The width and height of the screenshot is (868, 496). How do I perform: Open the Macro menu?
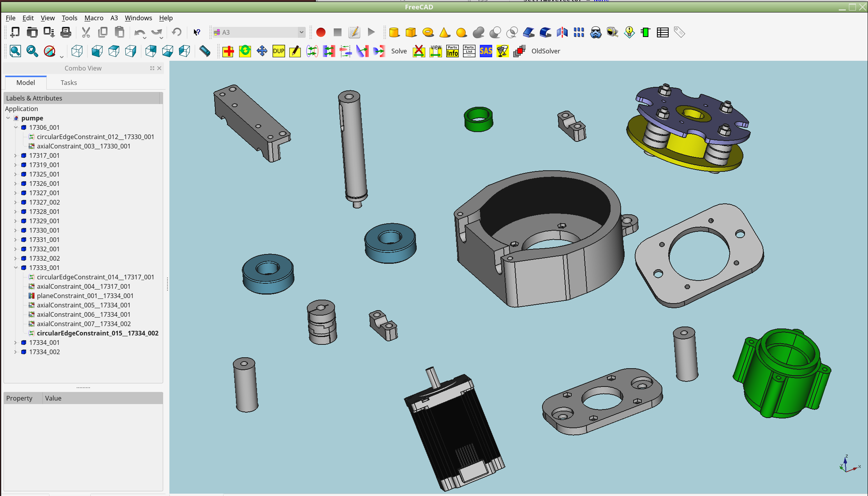(x=94, y=18)
